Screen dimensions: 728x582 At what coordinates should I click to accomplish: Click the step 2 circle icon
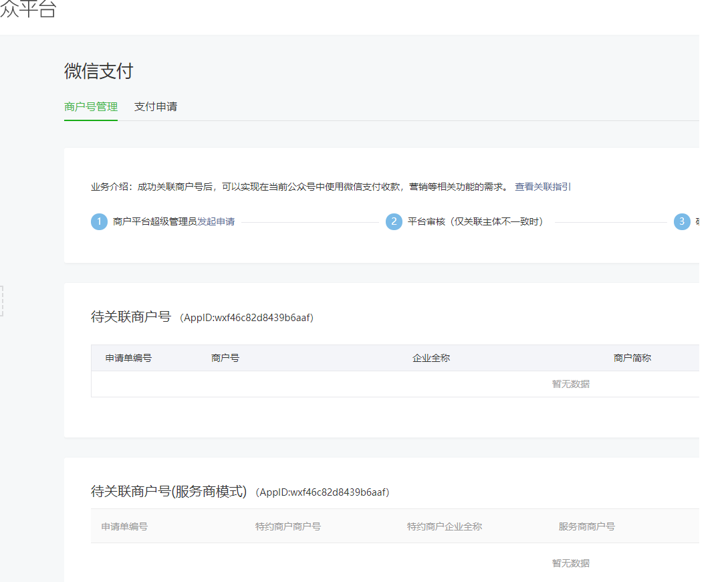394,221
